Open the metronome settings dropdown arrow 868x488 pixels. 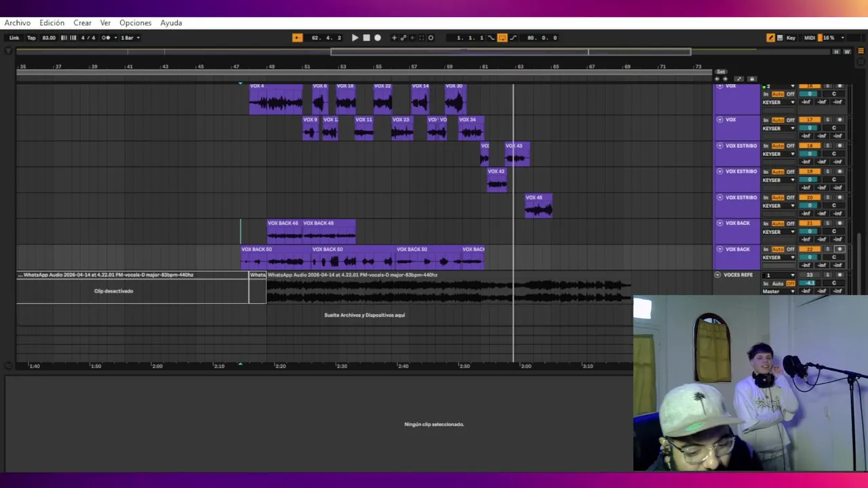coord(115,38)
